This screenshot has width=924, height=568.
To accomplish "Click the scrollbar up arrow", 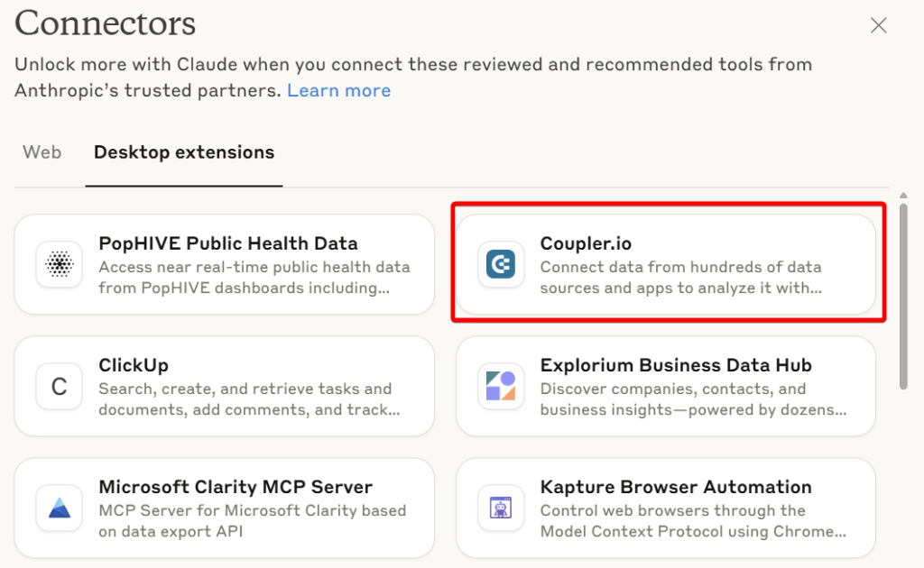I will (903, 196).
